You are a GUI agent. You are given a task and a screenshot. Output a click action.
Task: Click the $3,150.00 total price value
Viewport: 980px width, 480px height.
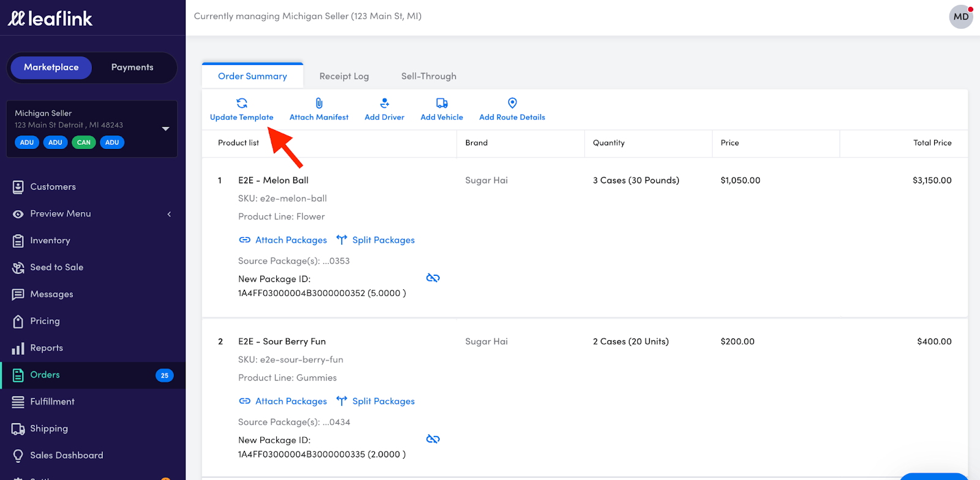[932, 180]
